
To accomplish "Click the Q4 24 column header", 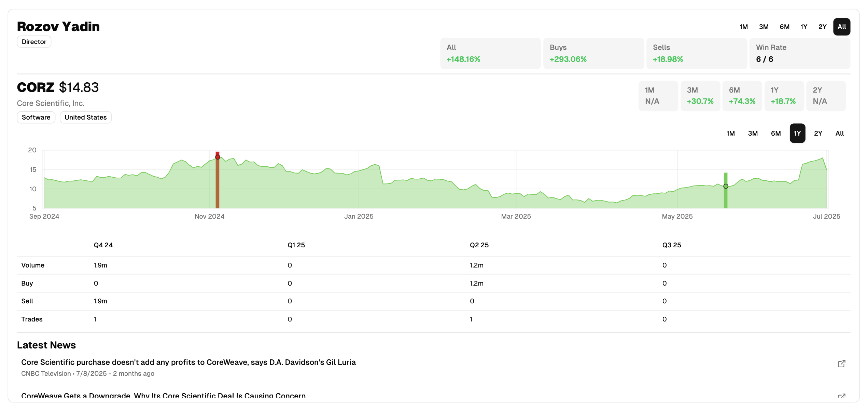I will point(103,245).
